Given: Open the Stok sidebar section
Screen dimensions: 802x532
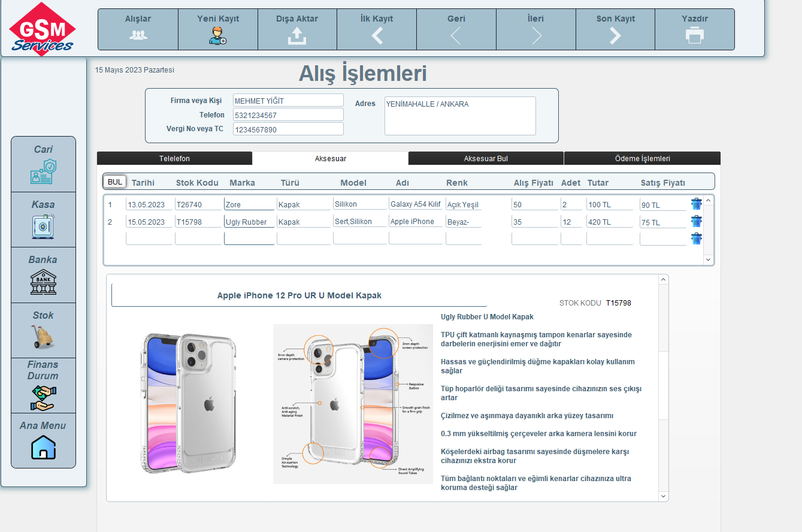Looking at the screenshot, I should tap(43, 330).
